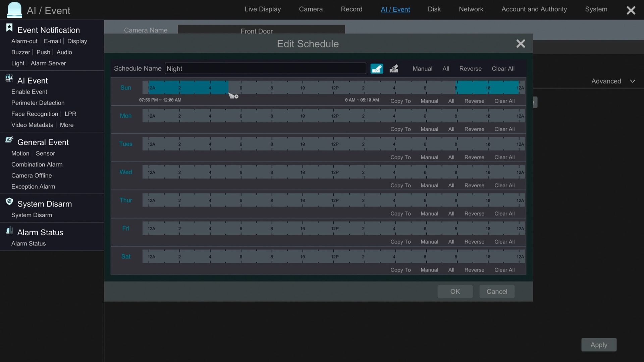Expand the Advanced dropdown chevron
This screenshot has width=644, height=362.
pyautogui.click(x=632, y=81)
